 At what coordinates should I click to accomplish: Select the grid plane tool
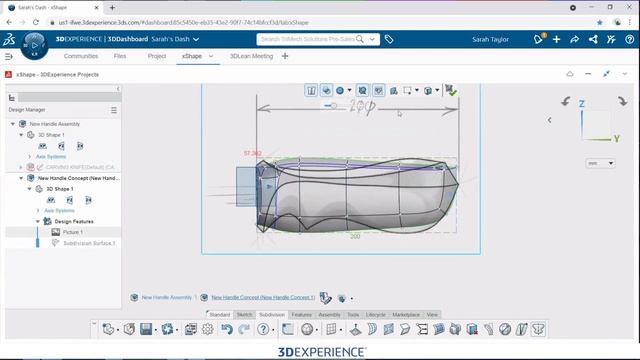click(331, 329)
